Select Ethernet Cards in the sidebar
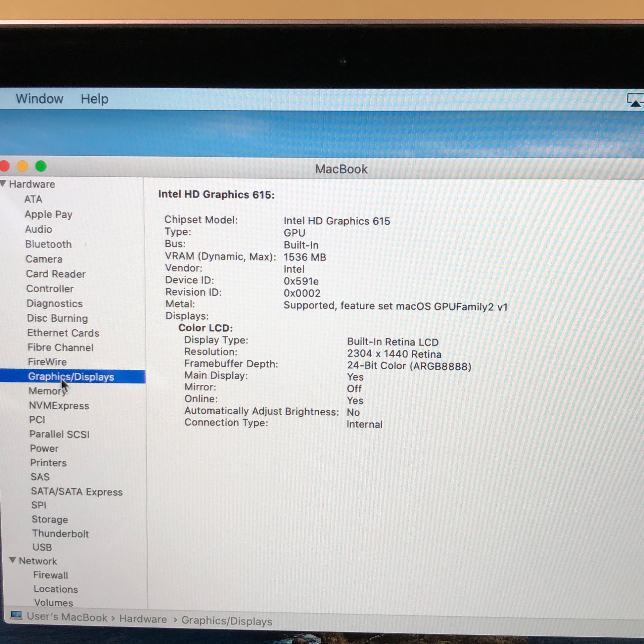 (63, 333)
